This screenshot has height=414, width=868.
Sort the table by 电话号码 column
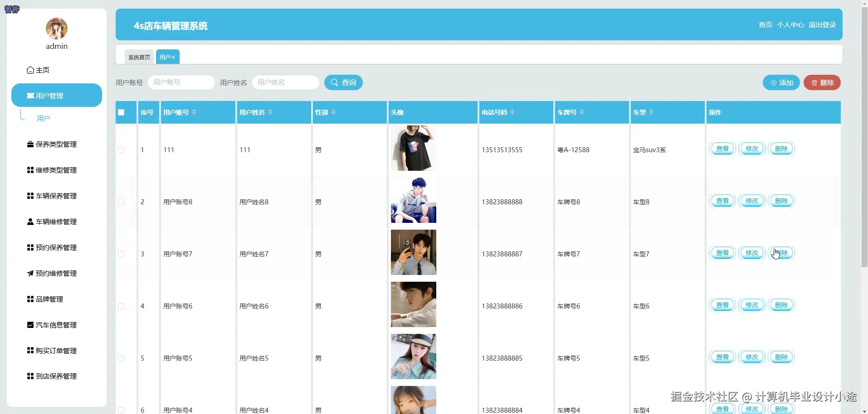512,112
